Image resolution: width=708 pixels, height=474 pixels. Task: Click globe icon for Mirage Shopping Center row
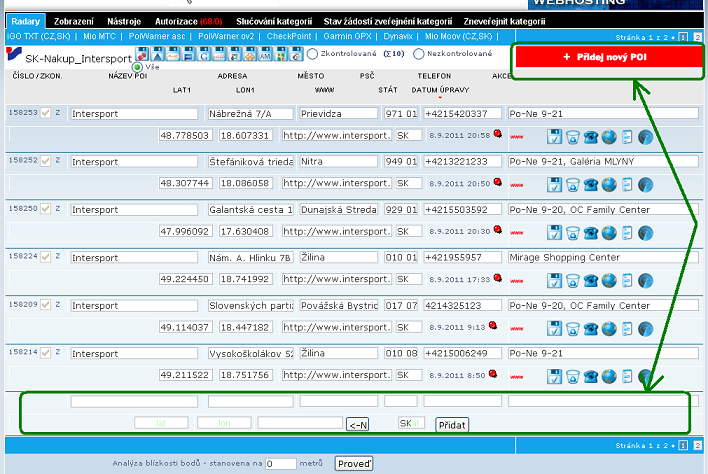609,280
